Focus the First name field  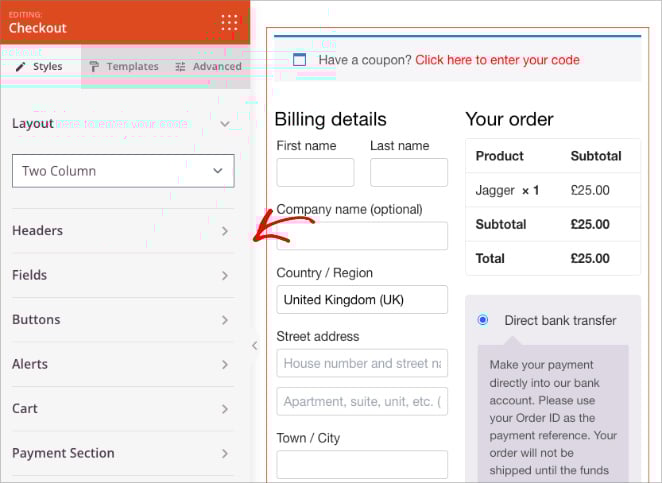(x=315, y=172)
